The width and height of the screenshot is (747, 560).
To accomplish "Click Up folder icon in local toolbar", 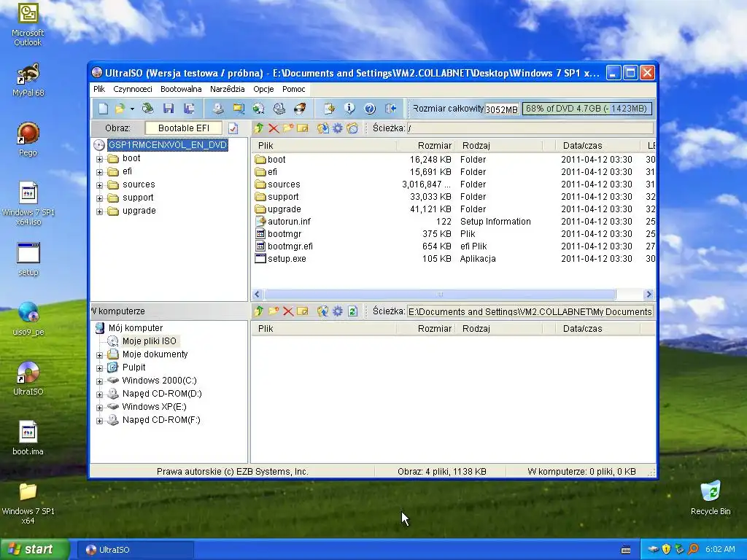I will pos(259,311).
